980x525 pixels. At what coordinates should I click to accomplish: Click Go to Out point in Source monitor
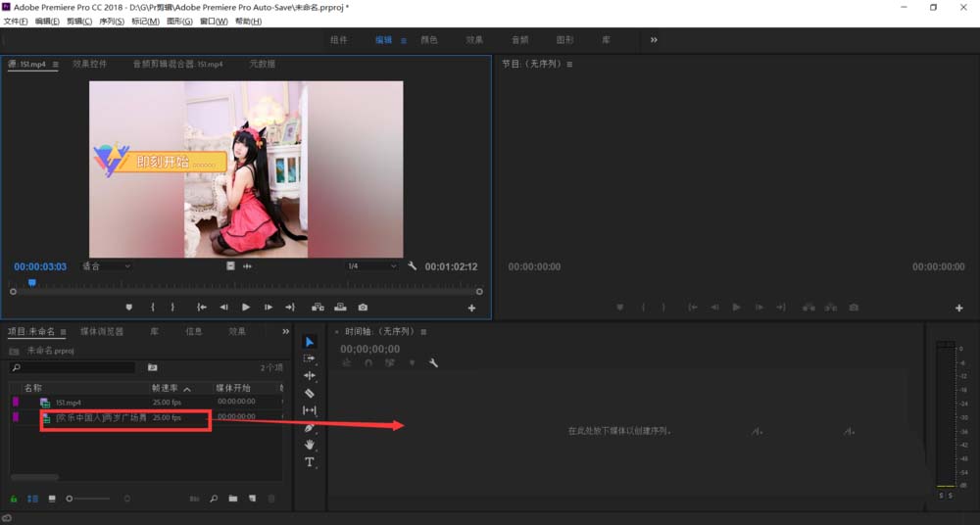(x=290, y=308)
